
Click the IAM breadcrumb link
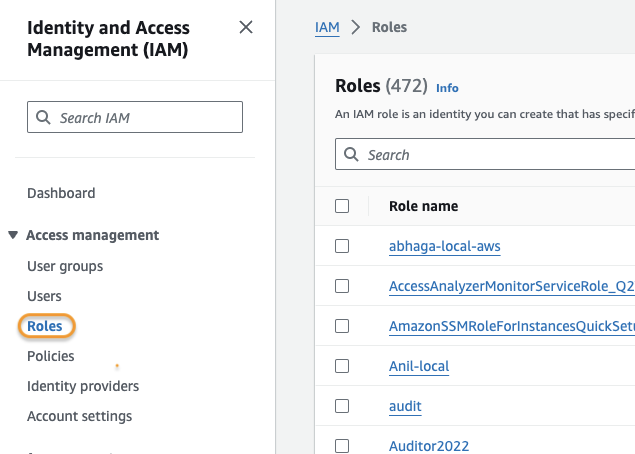tap(327, 27)
